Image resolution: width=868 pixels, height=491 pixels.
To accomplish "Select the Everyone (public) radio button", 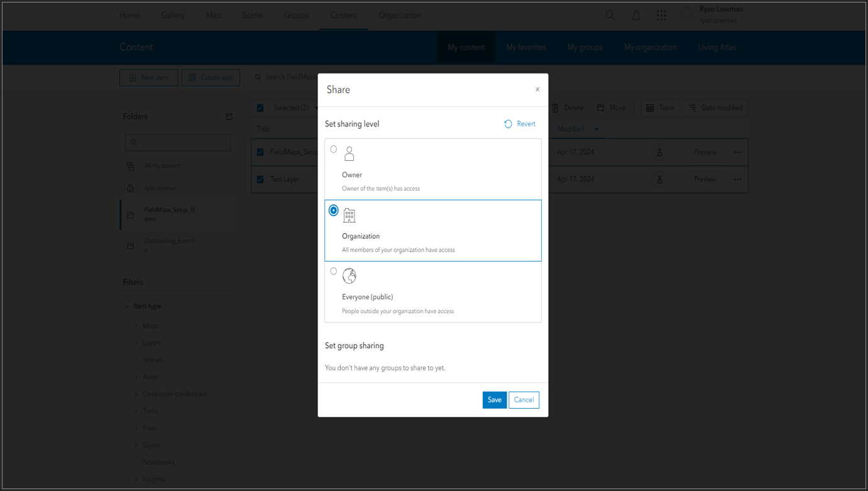I will tap(334, 271).
